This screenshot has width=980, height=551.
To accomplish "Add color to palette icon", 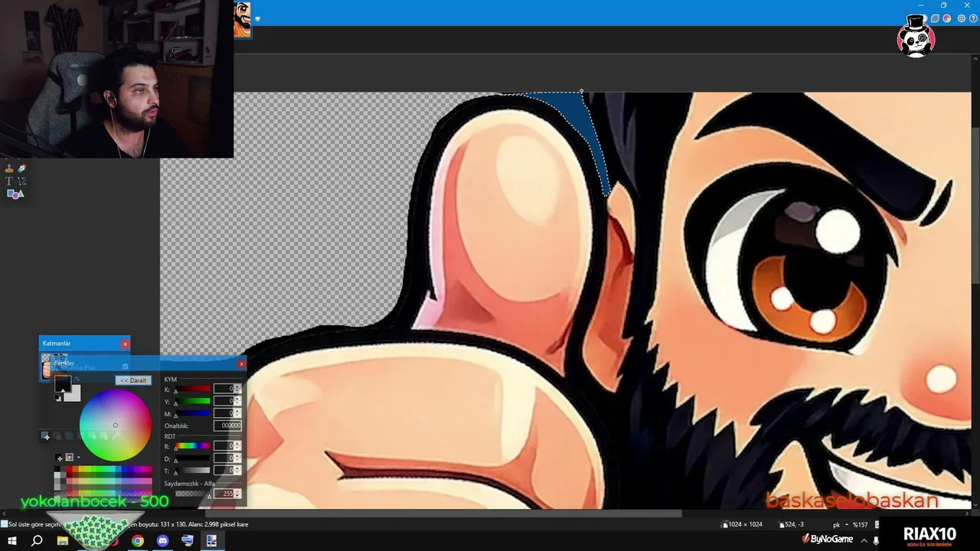I will [x=60, y=458].
